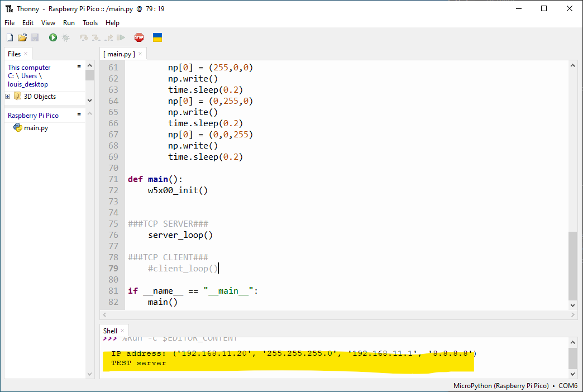Expand the 3D Objects tree node

point(7,97)
